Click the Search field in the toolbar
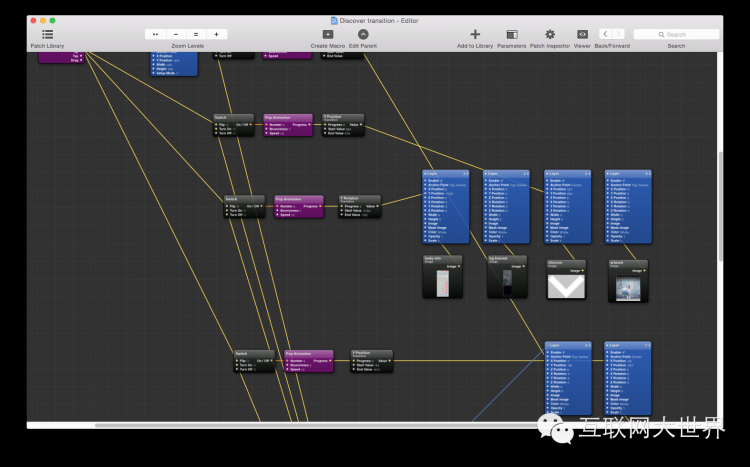750x467 pixels. coord(676,34)
